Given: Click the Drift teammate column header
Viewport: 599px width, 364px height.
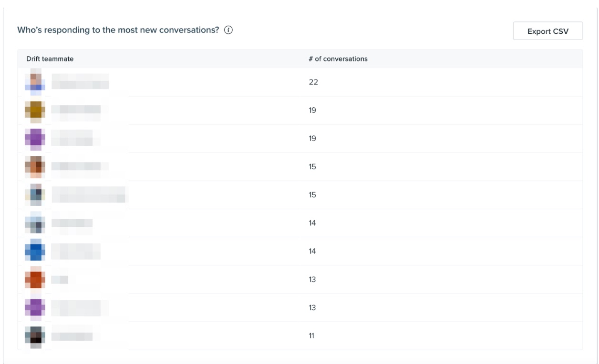Looking at the screenshot, I should 50,59.
